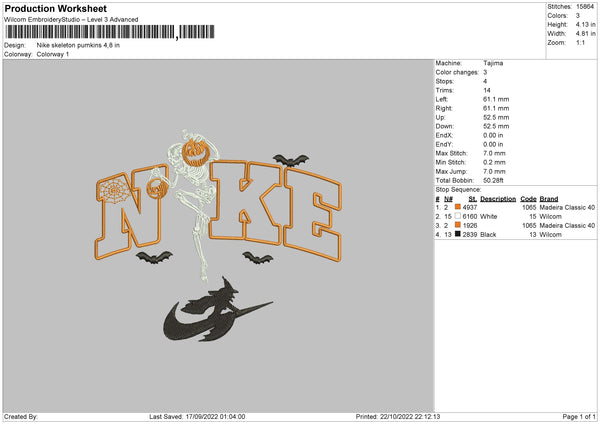Screen dimensions: 600x424
Task: Click the 'Max Stitch' value '7.0 mm'
Action: click(x=494, y=153)
